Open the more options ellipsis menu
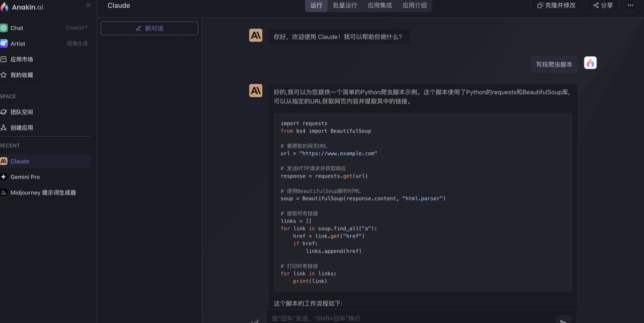This screenshot has height=323, width=644. point(630,5)
